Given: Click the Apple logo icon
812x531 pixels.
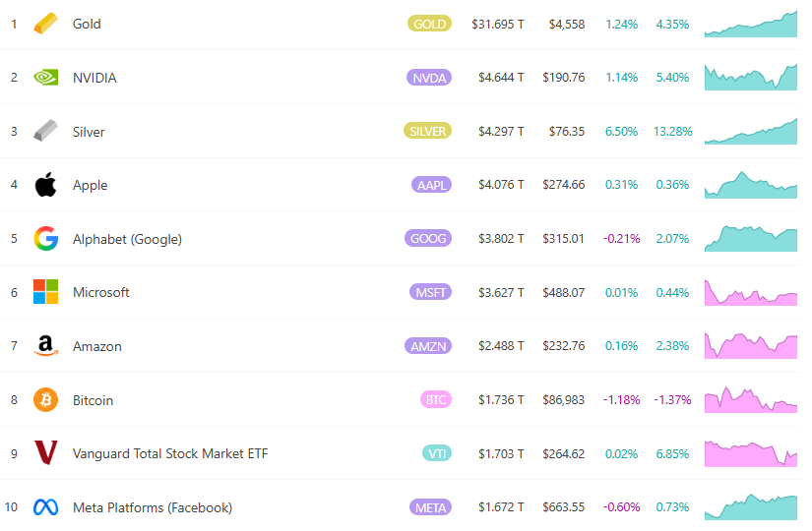Looking at the screenshot, I should coord(45,185).
